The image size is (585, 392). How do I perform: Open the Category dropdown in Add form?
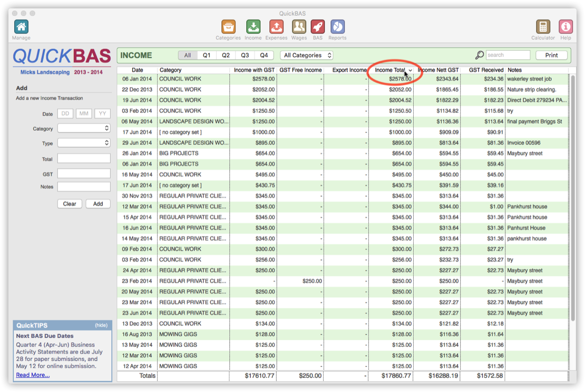pyautogui.click(x=83, y=128)
